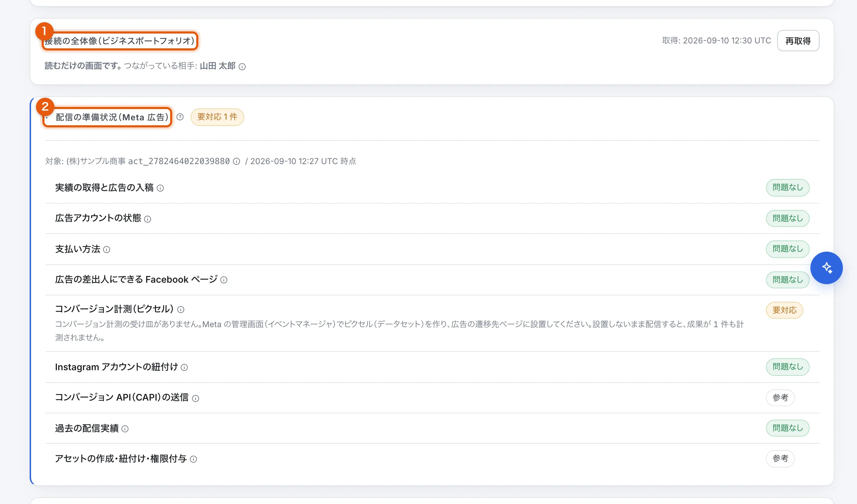Click the 支払い方法 row label
The image size is (857, 504).
coord(78,249)
